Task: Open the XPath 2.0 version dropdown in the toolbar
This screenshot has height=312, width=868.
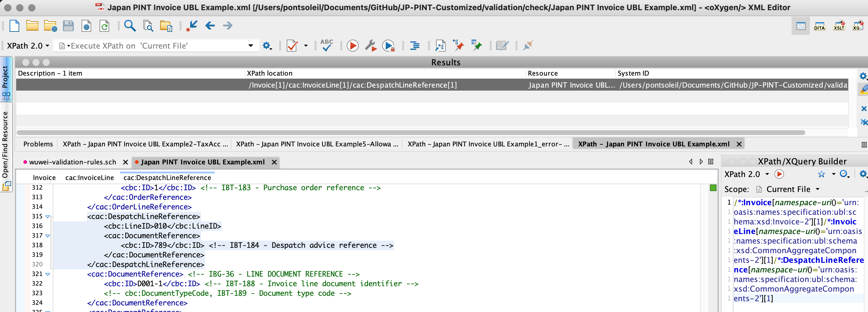Action: click(28, 46)
